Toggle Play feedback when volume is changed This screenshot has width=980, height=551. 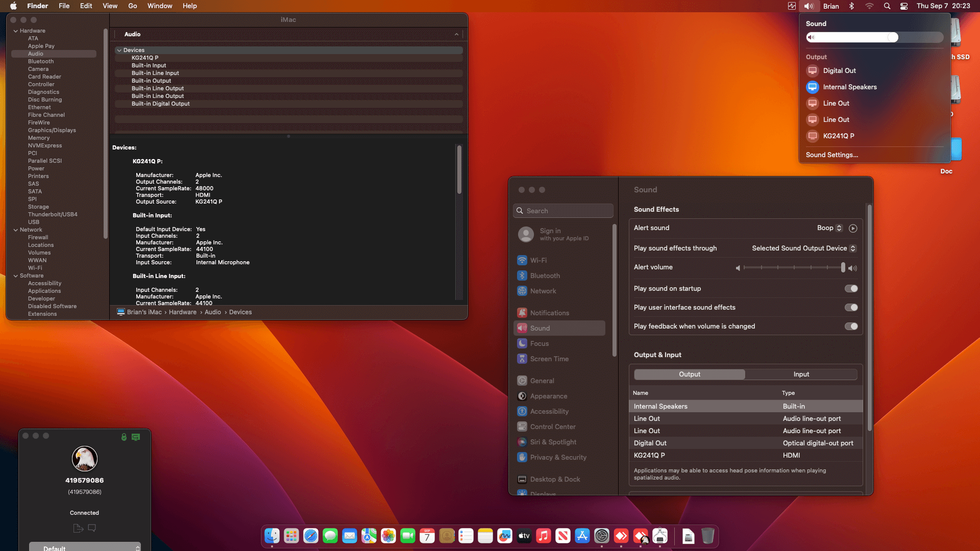[x=851, y=327]
